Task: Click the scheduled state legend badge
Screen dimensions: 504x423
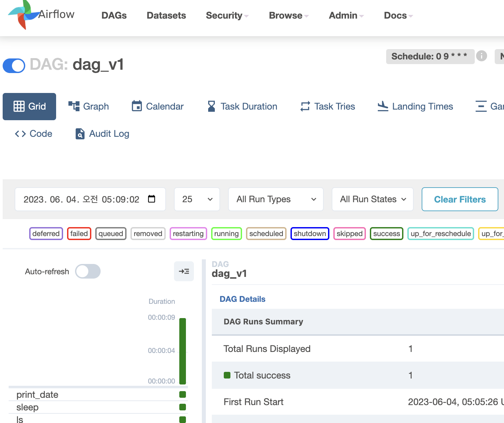Action: [x=266, y=233]
